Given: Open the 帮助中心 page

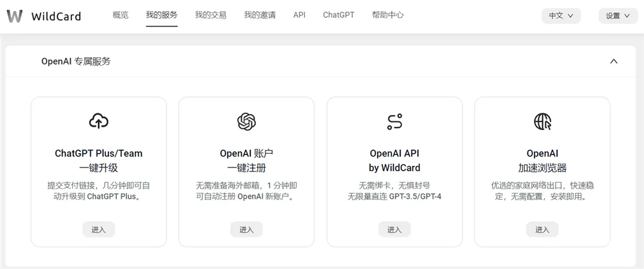Looking at the screenshot, I should pyautogui.click(x=387, y=15).
